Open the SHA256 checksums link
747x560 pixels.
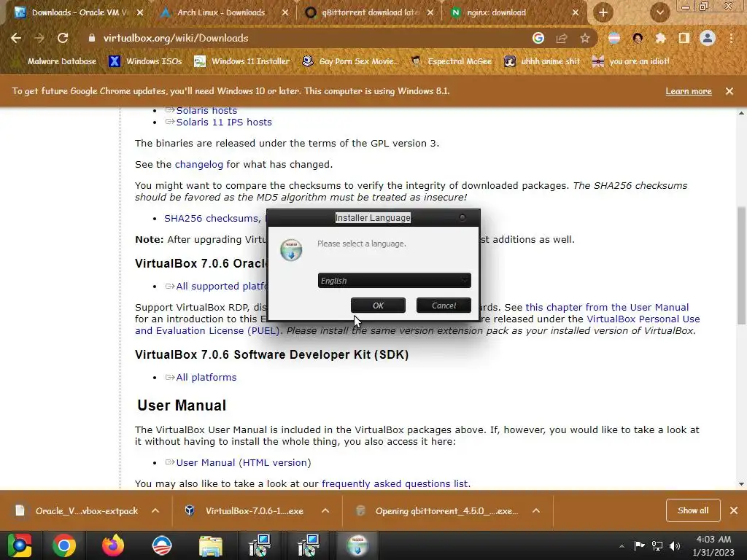tap(212, 218)
